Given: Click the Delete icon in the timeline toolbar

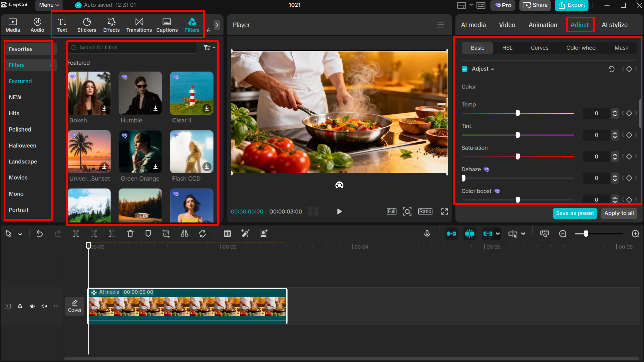Looking at the screenshot, I should [x=130, y=234].
